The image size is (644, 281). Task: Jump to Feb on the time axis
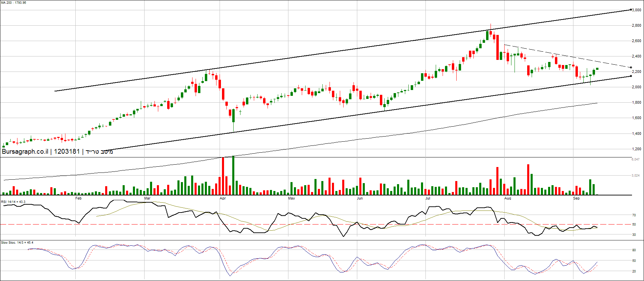coord(78,199)
